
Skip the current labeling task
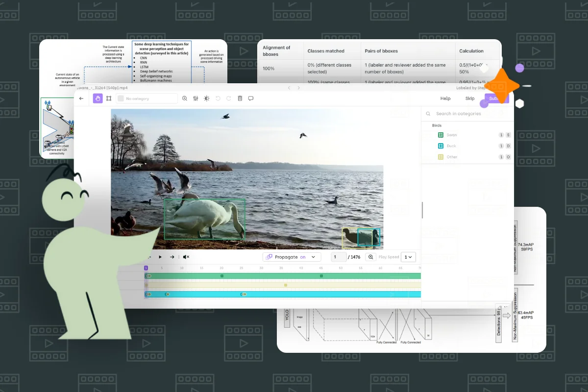click(x=470, y=98)
